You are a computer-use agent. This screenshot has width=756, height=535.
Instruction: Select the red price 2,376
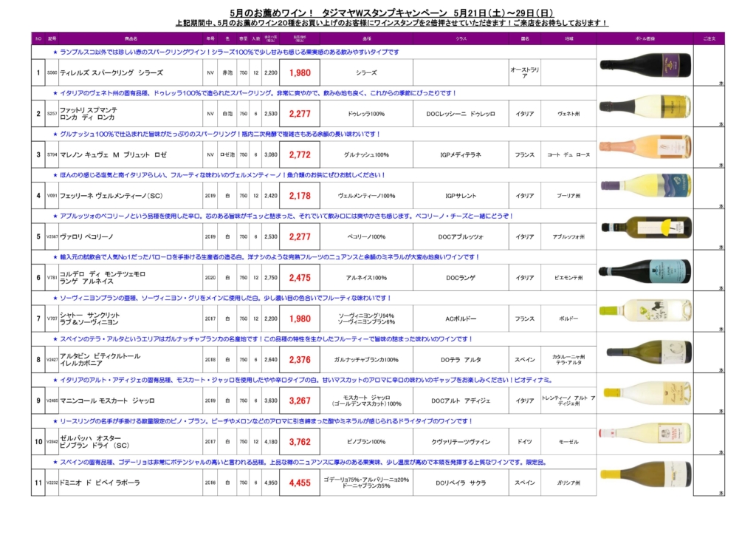(300, 360)
